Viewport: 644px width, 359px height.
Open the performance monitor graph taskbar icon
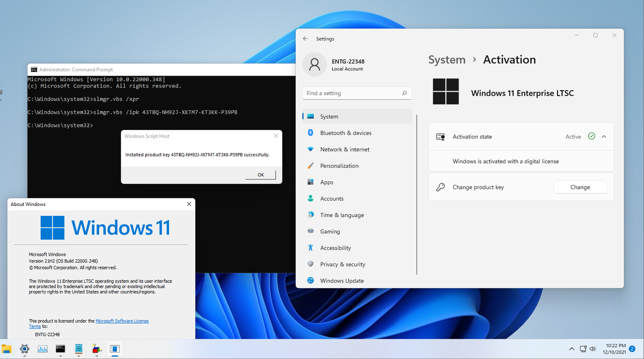(42, 348)
